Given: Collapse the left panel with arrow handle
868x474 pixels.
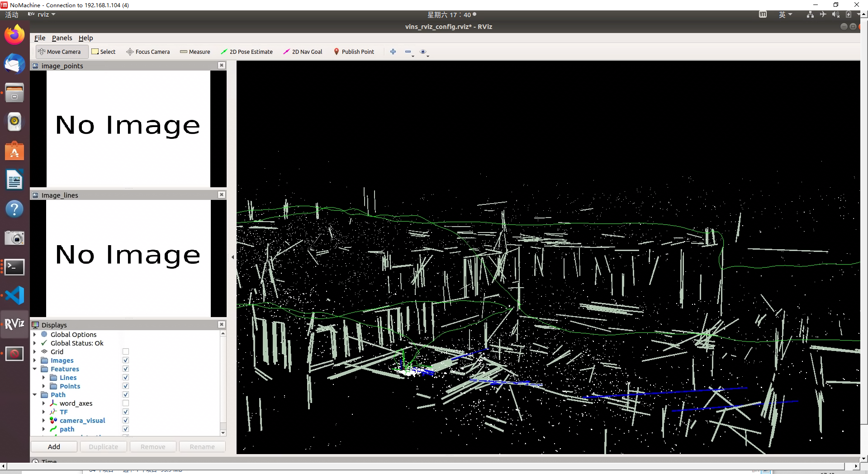Looking at the screenshot, I should [232, 257].
